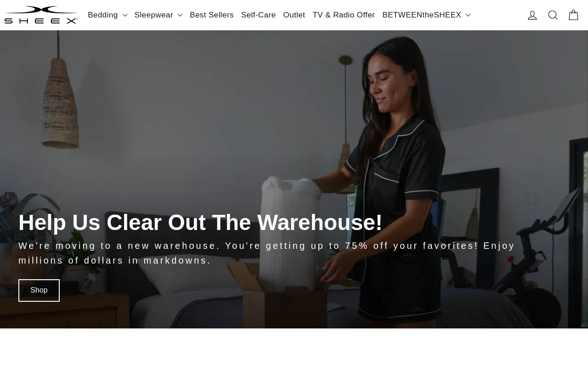
Task: Open the Bedding menu item
Action: point(103,15)
